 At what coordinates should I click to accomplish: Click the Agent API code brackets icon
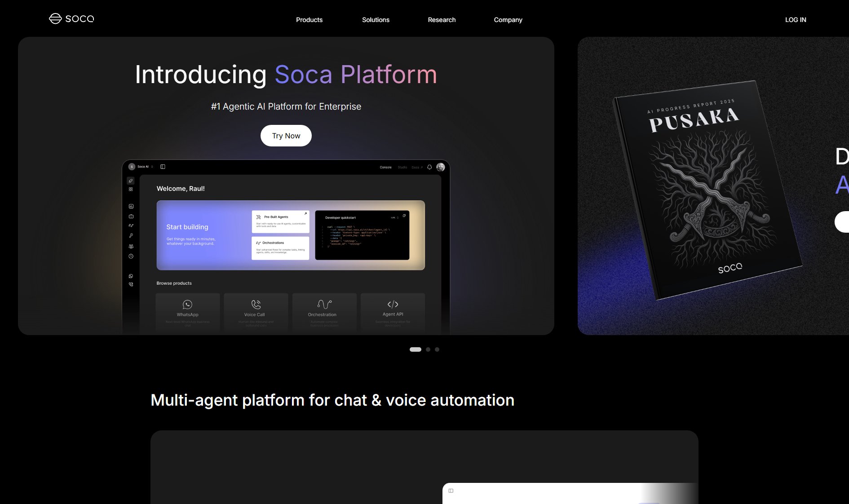click(393, 304)
